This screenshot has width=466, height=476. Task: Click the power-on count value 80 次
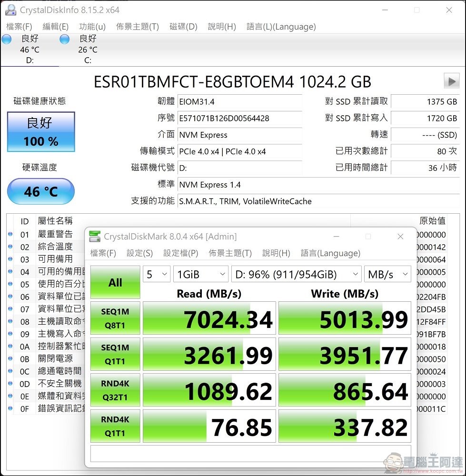point(425,151)
